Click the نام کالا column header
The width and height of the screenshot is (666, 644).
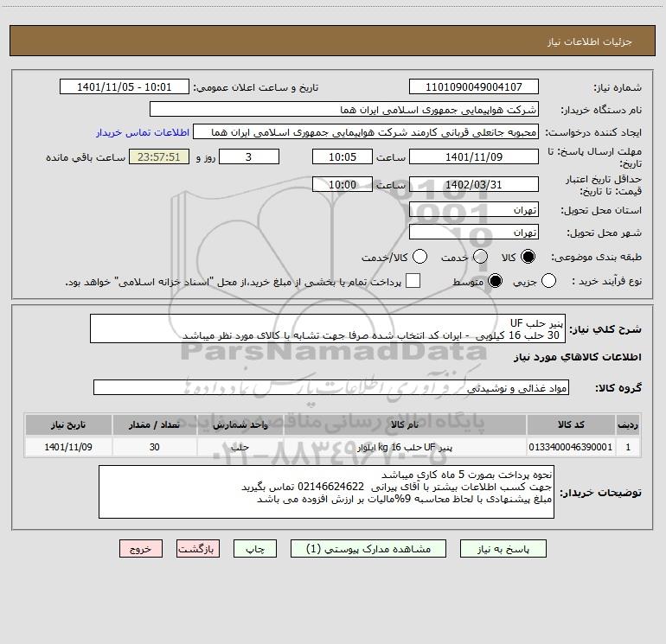coord(405,424)
